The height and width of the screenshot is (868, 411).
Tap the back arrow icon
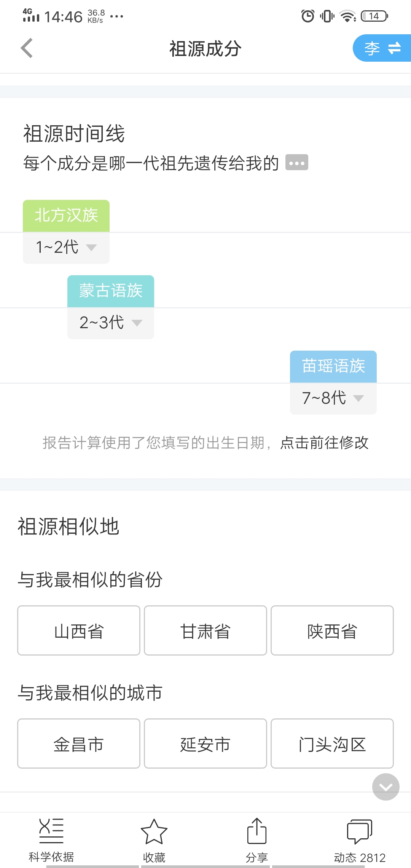pos(27,48)
